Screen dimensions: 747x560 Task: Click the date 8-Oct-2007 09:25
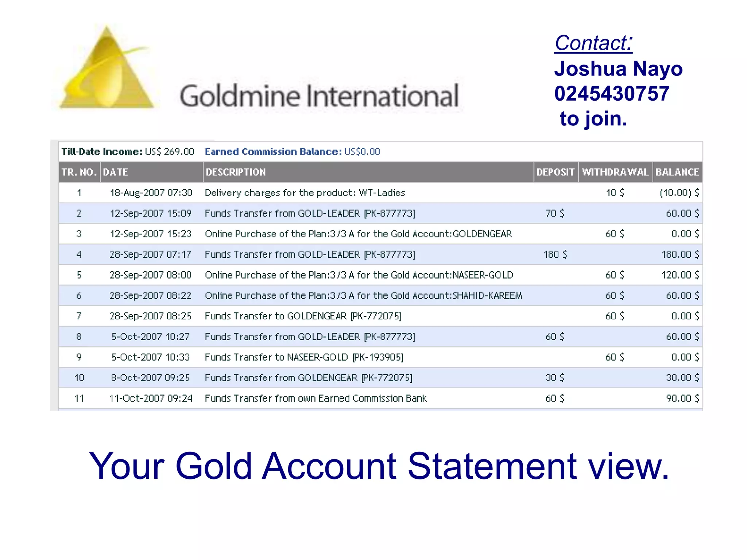(150, 378)
